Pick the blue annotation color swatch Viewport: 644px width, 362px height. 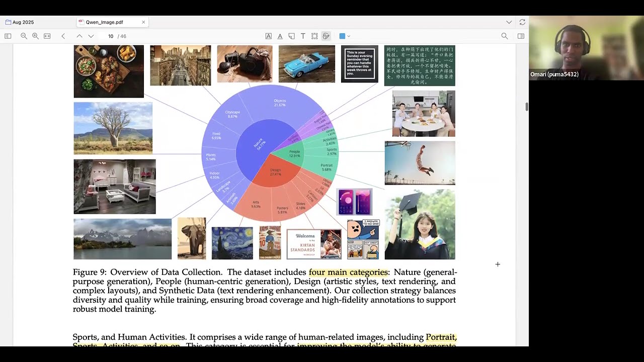(x=342, y=36)
